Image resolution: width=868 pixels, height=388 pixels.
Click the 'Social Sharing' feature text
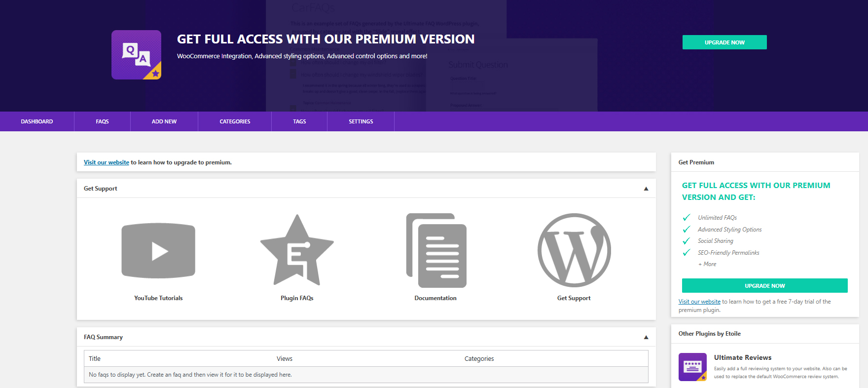(x=716, y=241)
